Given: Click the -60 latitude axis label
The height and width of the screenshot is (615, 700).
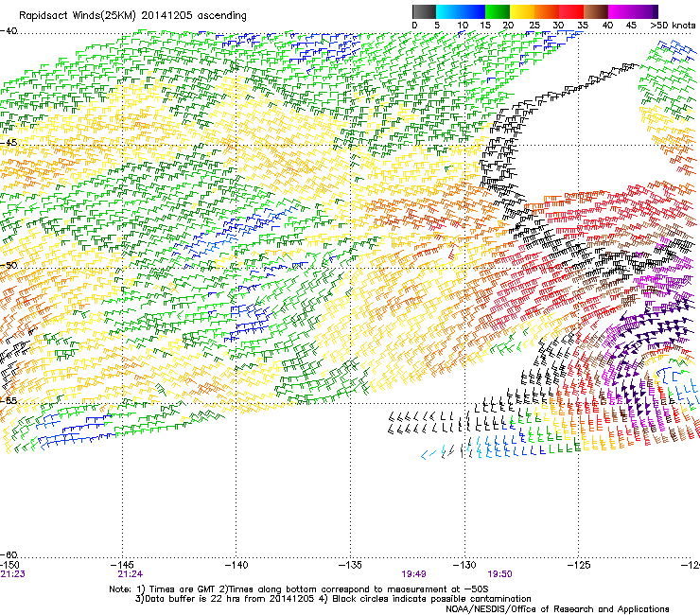Looking at the screenshot, I should point(9,554).
